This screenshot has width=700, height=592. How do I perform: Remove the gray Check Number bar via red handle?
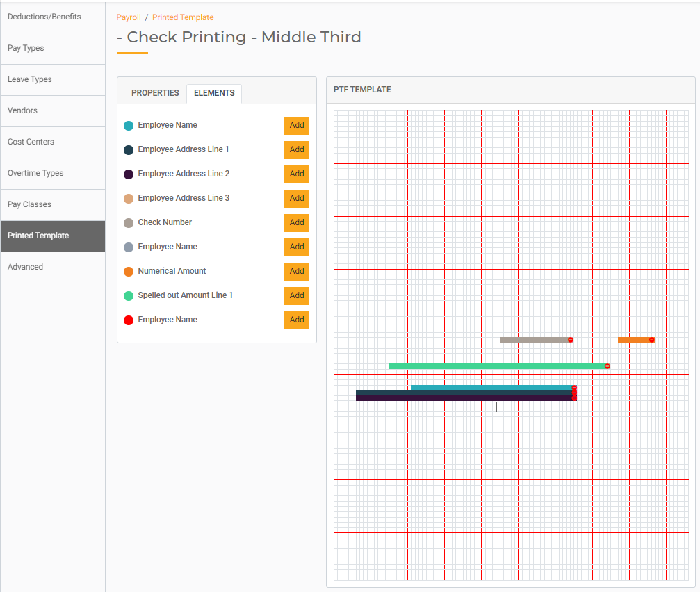tap(571, 340)
